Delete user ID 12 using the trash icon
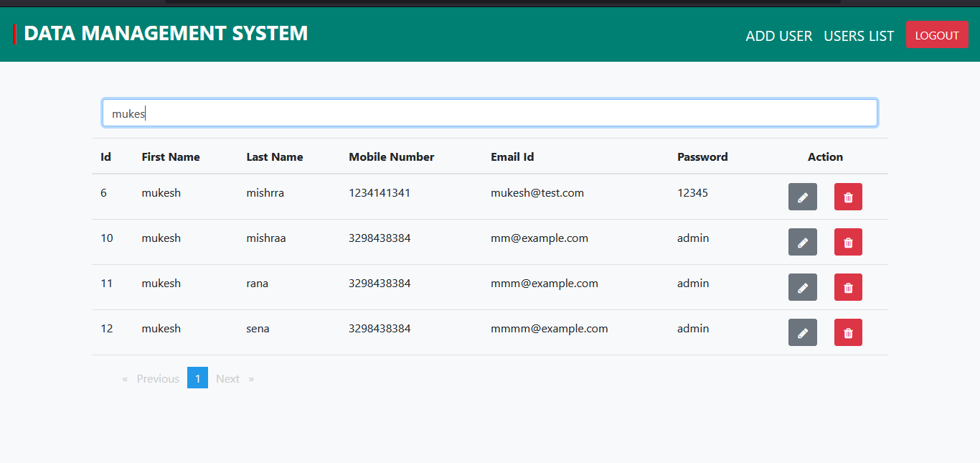This screenshot has height=463, width=980. coord(848,332)
